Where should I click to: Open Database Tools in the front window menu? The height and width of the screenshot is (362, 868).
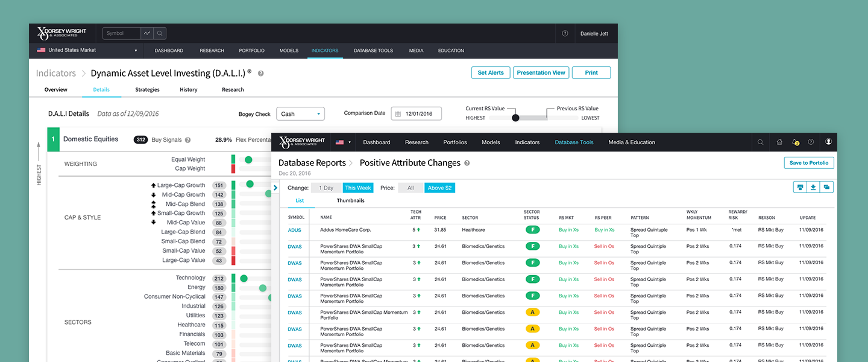574,142
